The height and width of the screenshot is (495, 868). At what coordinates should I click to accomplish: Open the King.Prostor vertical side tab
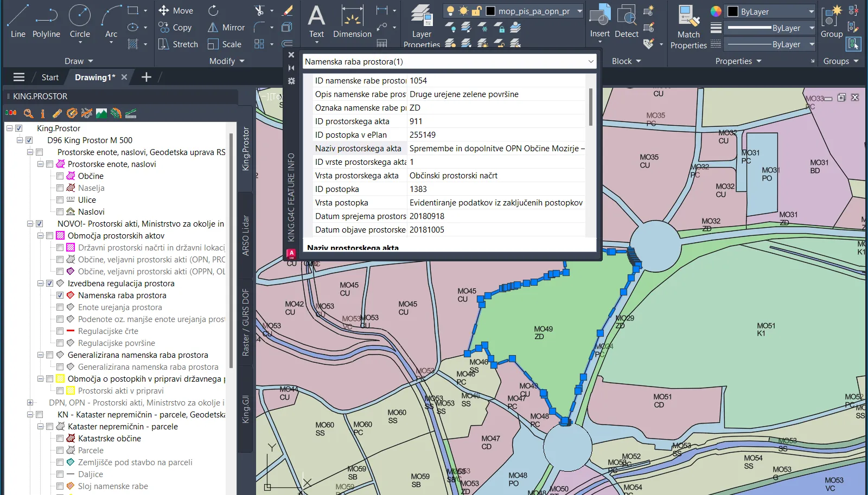click(246, 149)
